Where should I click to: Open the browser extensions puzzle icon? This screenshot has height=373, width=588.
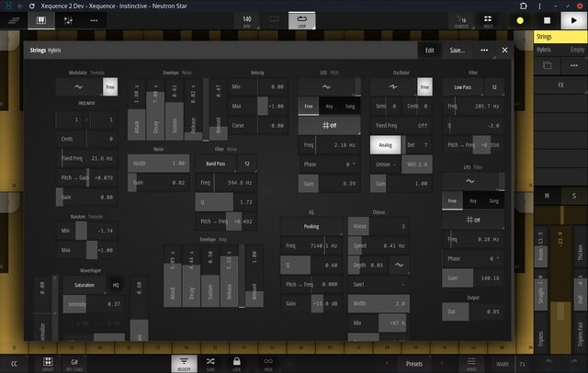tap(524, 6)
